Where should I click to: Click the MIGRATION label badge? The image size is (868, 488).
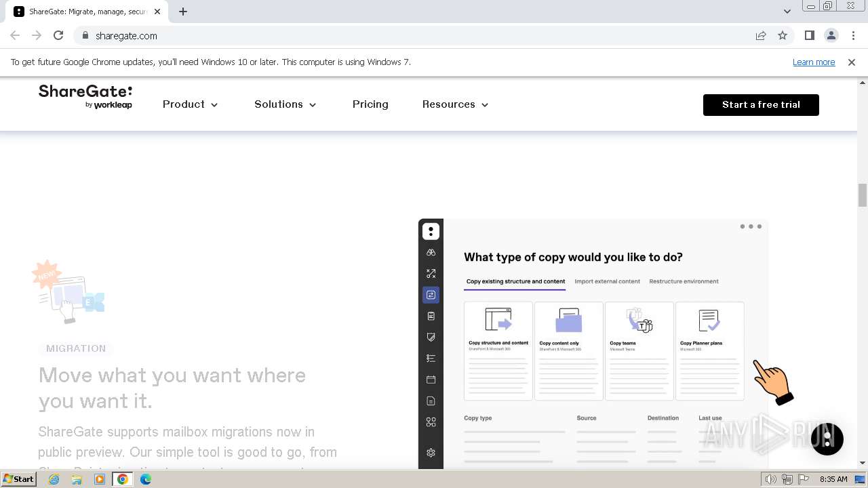[76, 348]
